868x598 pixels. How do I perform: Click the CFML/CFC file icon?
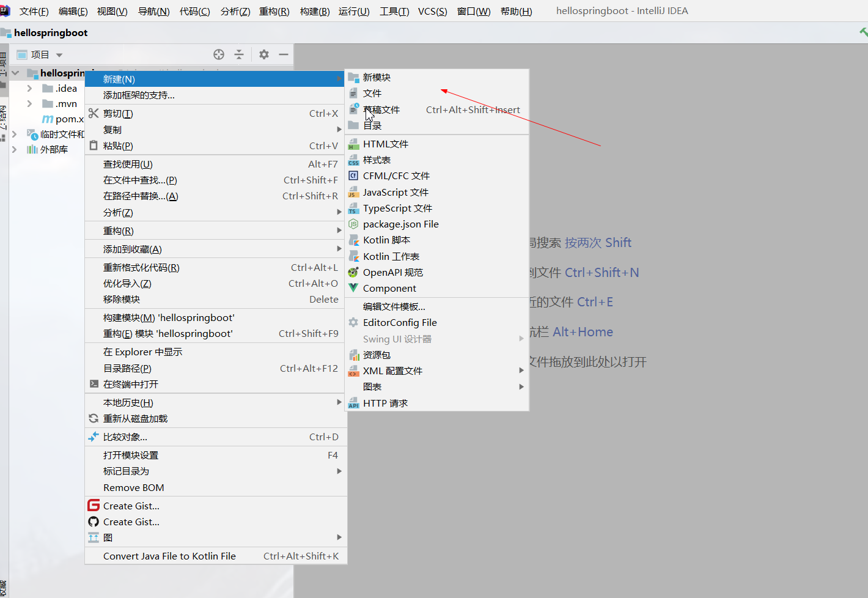tap(353, 175)
